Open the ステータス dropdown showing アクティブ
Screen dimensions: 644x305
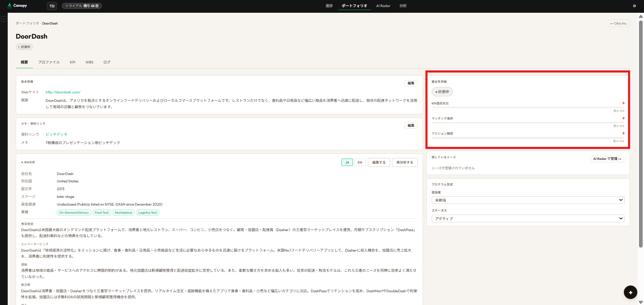click(x=528, y=218)
